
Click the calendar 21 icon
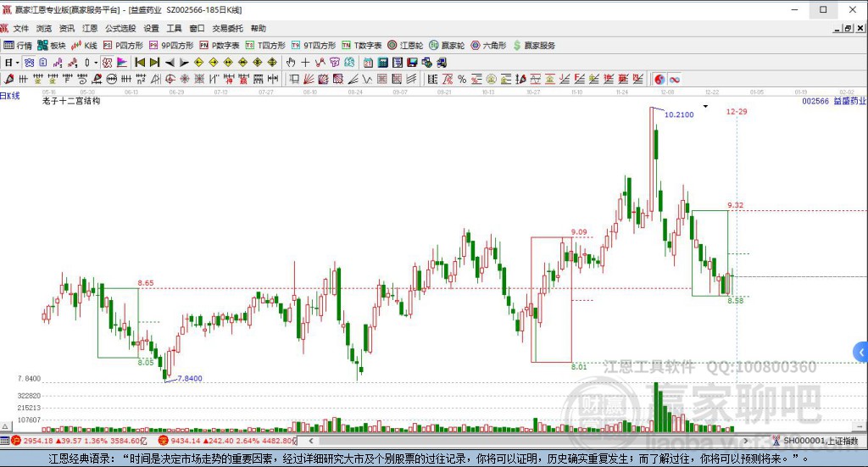(368, 63)
